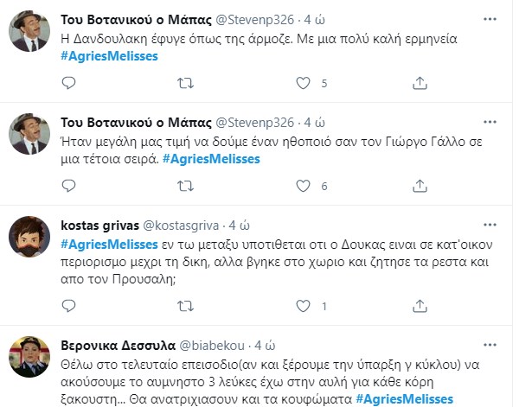Share the Γιώργο Γάλλο tweet
Image resolution: width=532 pixels, height=407 pixels.
420,186
